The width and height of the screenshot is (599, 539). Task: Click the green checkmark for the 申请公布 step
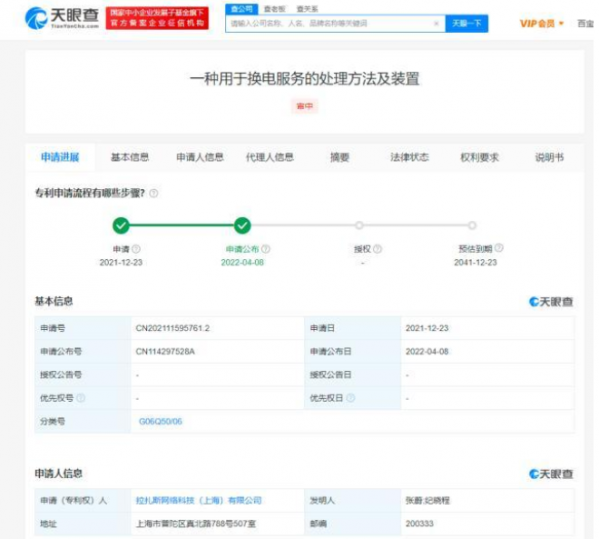click(x=243, y=225)
